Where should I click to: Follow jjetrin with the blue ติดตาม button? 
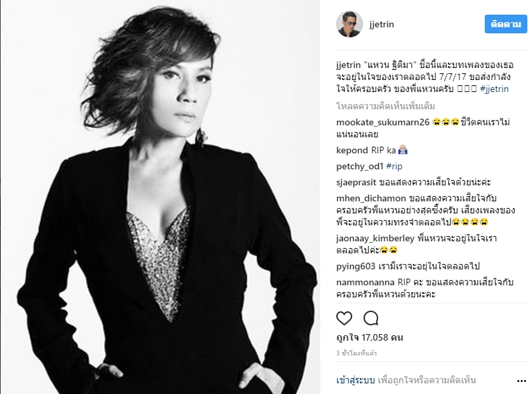tap(505, 24)
